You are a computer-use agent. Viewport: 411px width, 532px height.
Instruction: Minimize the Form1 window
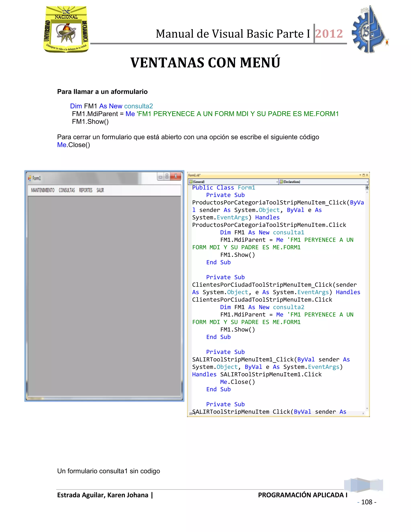[x=160, y=177]
